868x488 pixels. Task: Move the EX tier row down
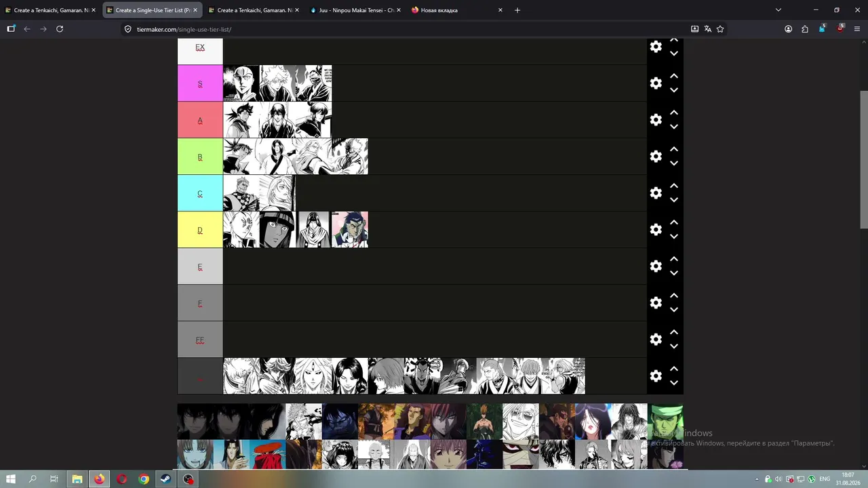[x=674, y=54]
